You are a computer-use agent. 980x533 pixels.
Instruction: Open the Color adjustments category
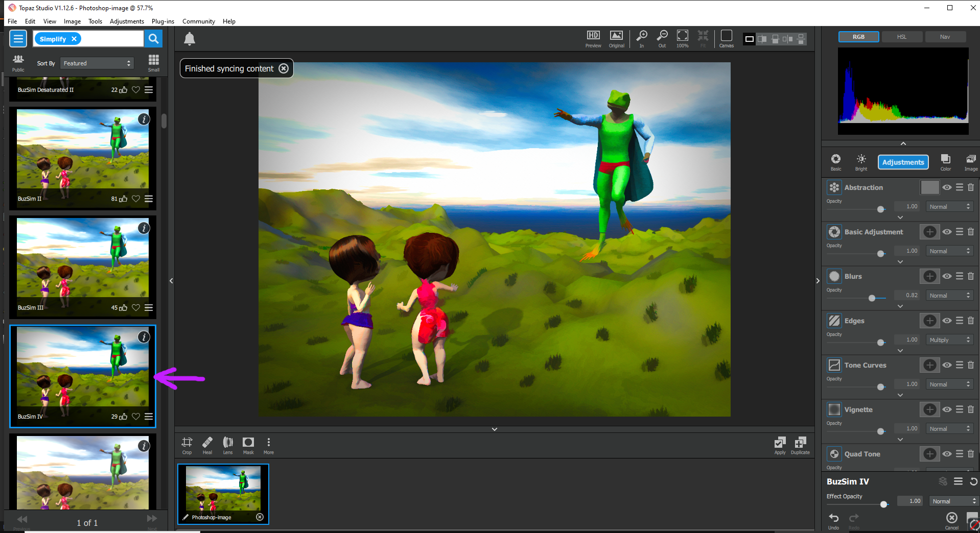pyautogui.click(x=946, y=162)
